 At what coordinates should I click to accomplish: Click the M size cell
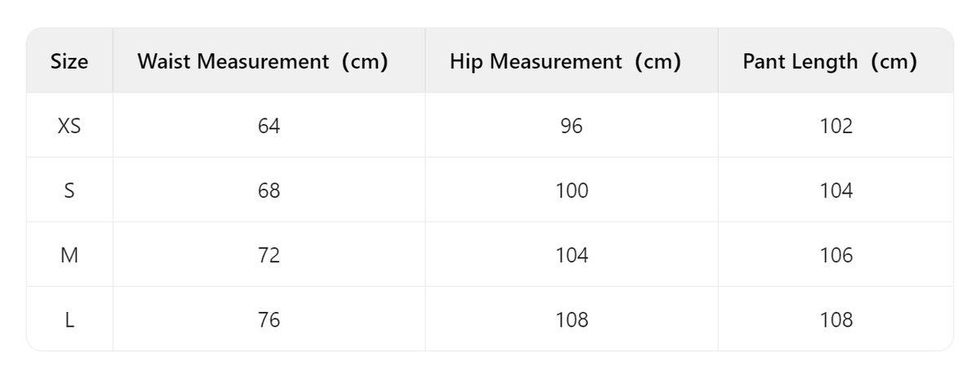(69, 255)
